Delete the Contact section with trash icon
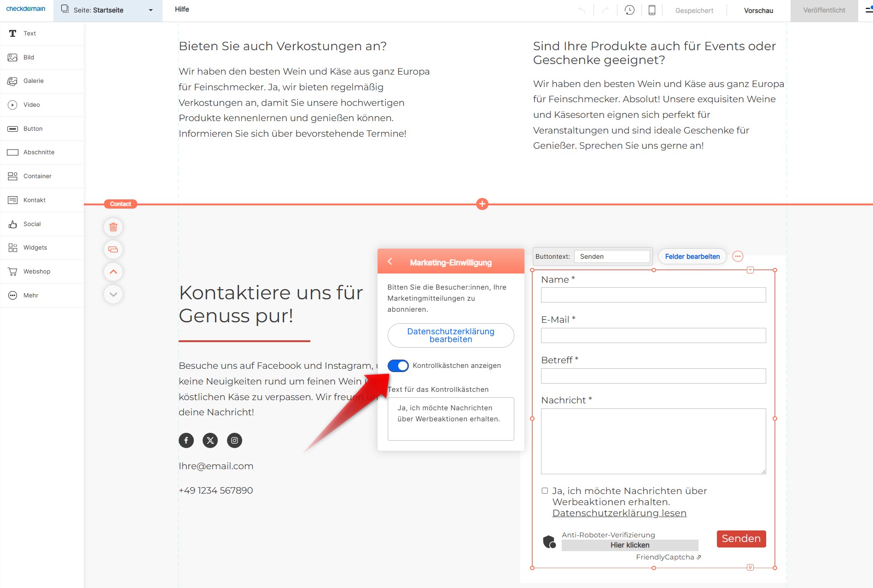This screenshot has height=588, width=873. coord(113,227)
